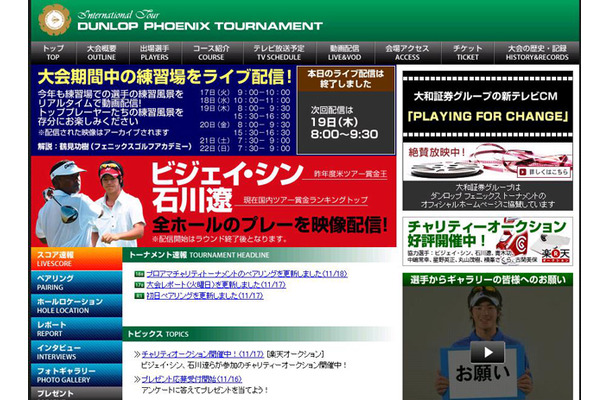Open the present application link (11/16)
Viewport: 610px width, 400px height.
[x=191, y=379]
